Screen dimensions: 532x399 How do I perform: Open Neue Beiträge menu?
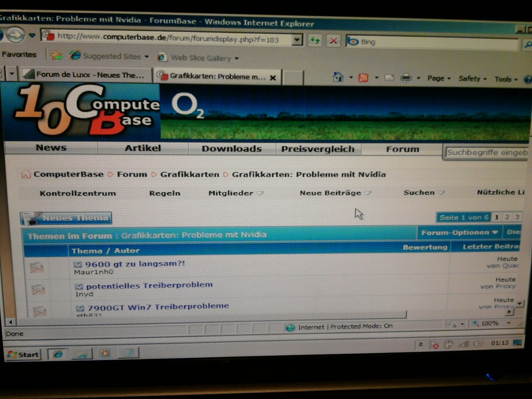pos(335,193)
